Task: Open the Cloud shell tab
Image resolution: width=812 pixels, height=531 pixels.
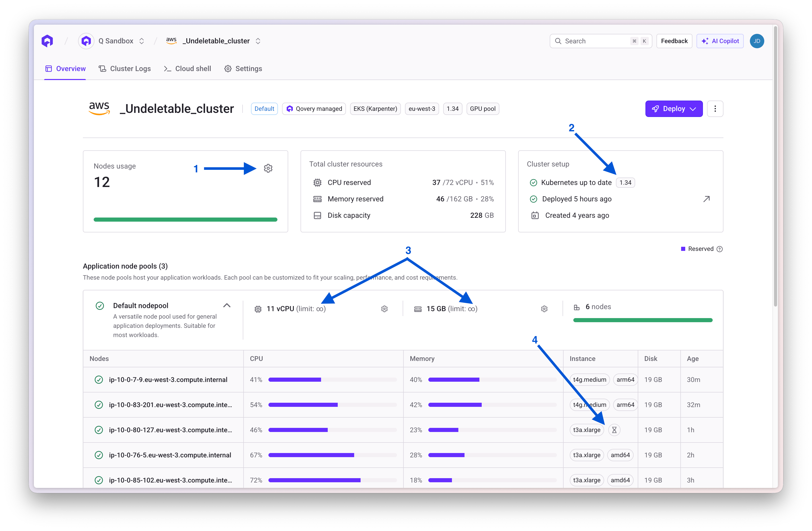Action: pyautogui.click(x=187, y=68)
